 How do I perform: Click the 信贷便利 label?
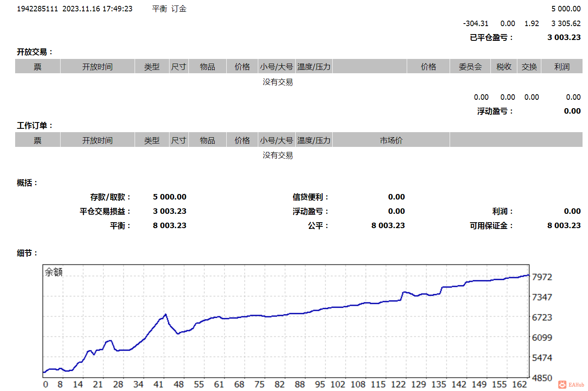(310, 197)
